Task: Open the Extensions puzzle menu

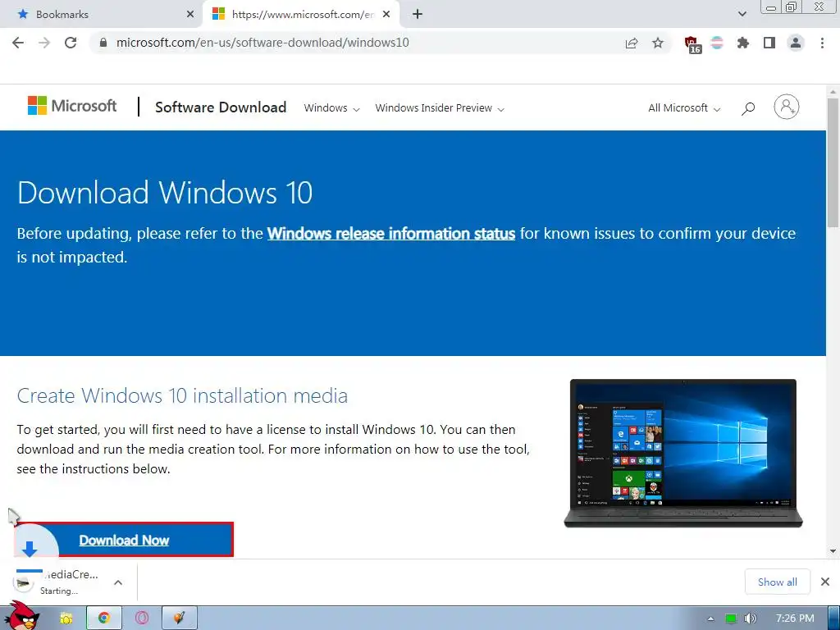Action: (743, 43)
